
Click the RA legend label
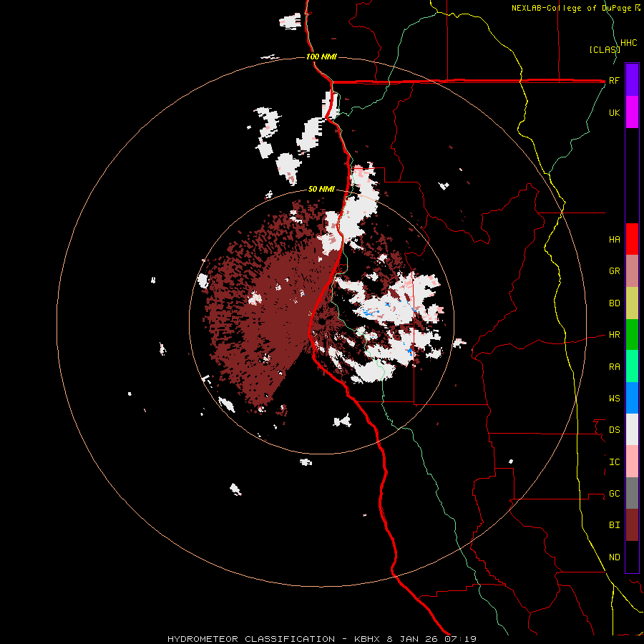click(x=615, y=367)
